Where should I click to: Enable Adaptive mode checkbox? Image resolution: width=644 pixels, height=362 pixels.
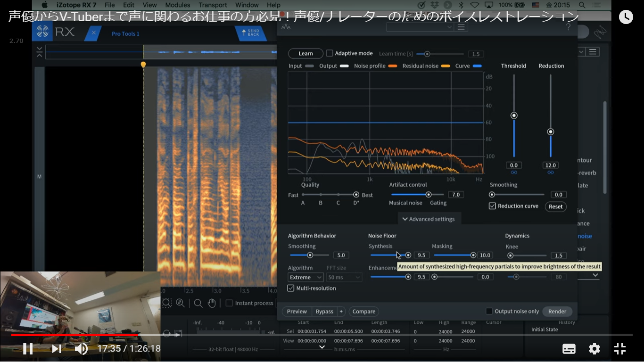330,53
